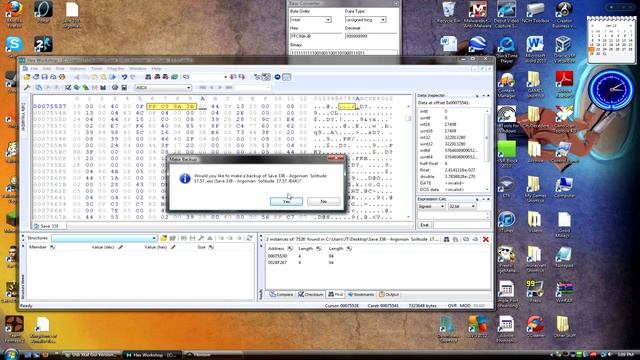
Task: Click the open folder icon in Structures panel
Action: point(164,238)
